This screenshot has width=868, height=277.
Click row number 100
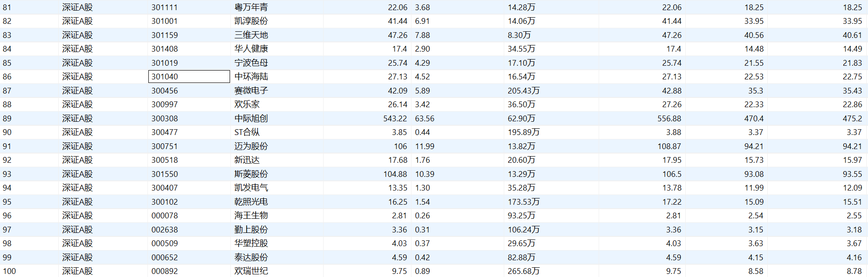click(9, 271)
